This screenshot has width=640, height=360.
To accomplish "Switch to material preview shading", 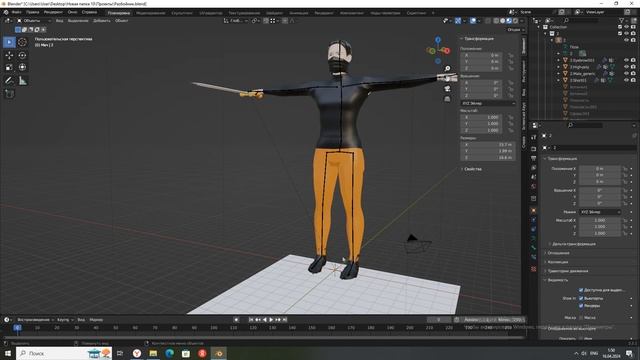I will pos(509,20).
